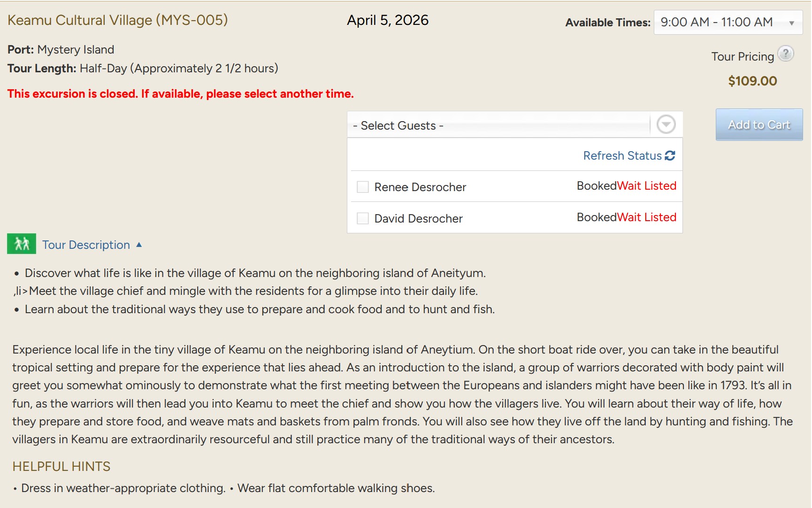Check the David Desrocher checkbox
812x508 pixels.
click(363, 218)
